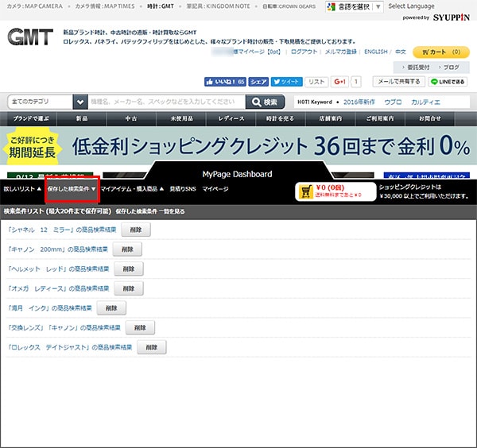Open オメガ レディース search results link
Screen dimensions: 477x448
coord(58,288)
